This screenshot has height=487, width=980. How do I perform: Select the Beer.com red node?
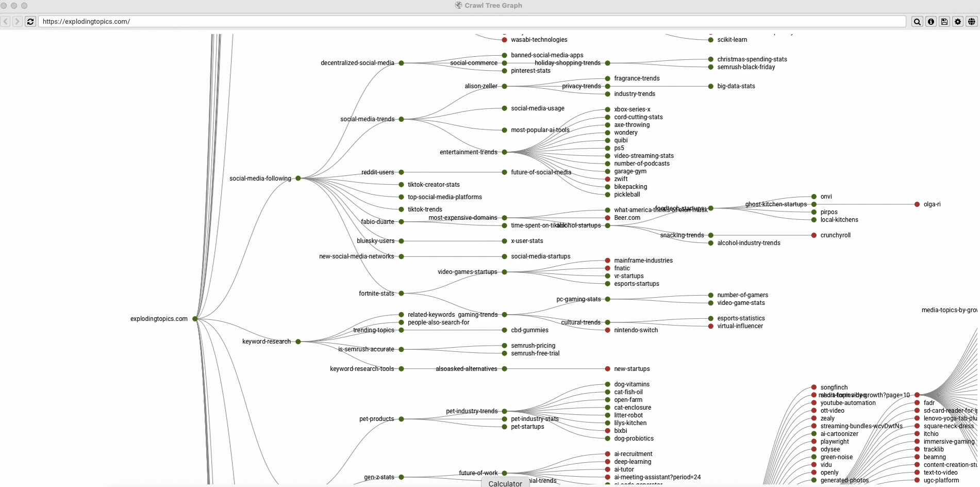pyautogui.click(x=607, y=218)
